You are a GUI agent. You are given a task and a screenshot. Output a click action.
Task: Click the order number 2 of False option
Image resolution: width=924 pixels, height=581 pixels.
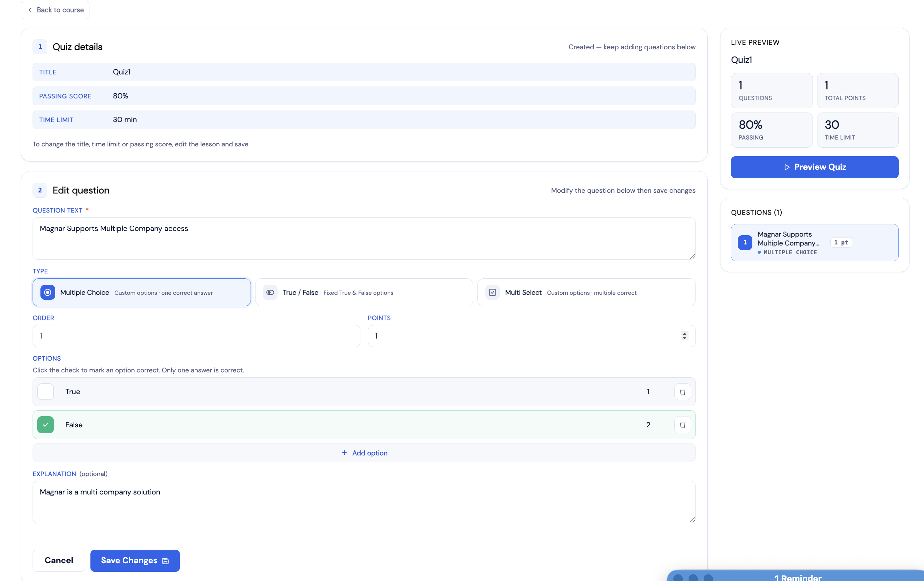click(x=648, y=425)
